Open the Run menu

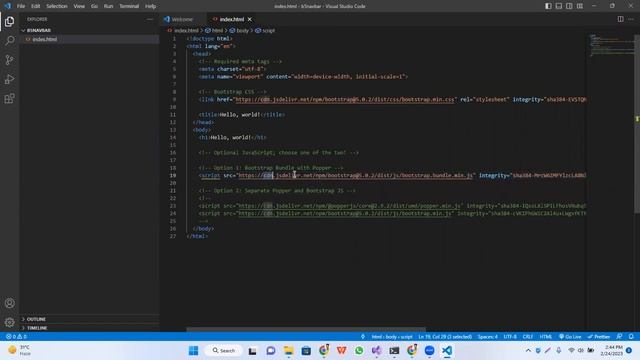[x=108, y=6]
